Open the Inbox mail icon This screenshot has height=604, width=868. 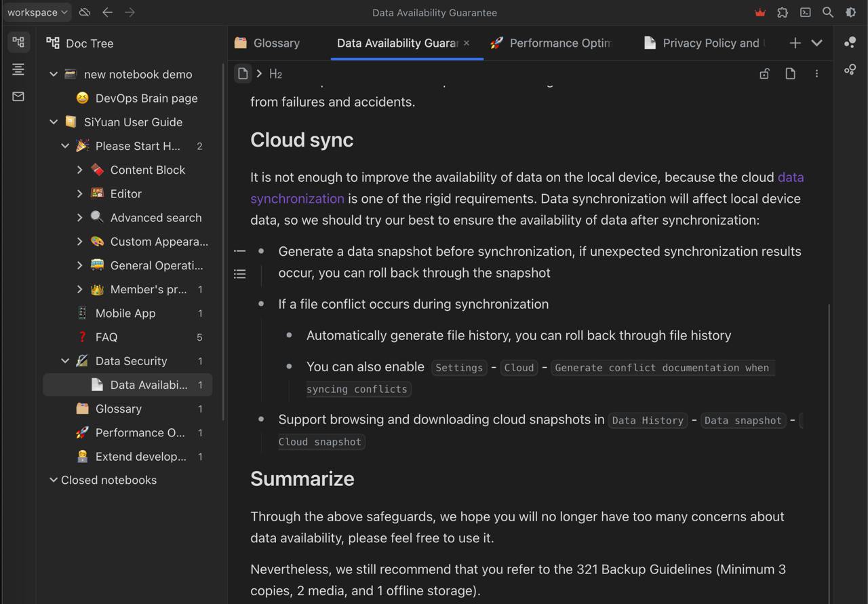[18, 96]
